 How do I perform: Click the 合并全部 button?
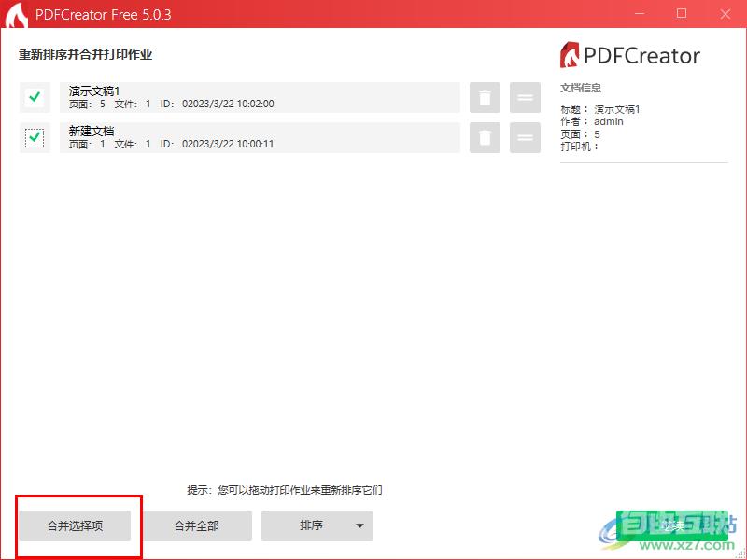(196, 525)
